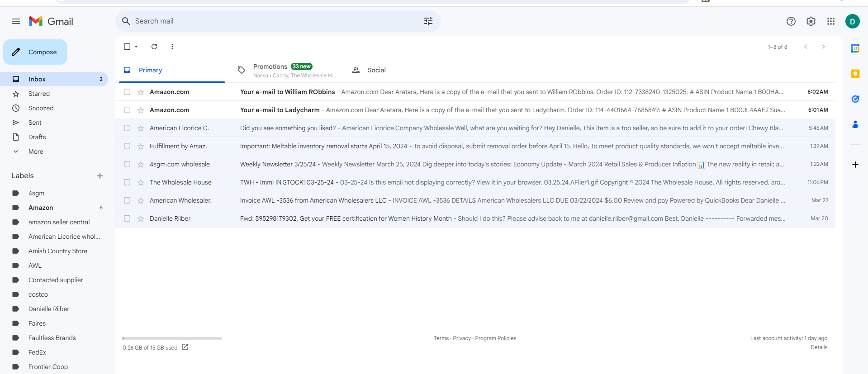Star the Ladycharm Amazon email
Image resolution: width=868 pixels, height=374 pixels.
[x=141, y=110]
